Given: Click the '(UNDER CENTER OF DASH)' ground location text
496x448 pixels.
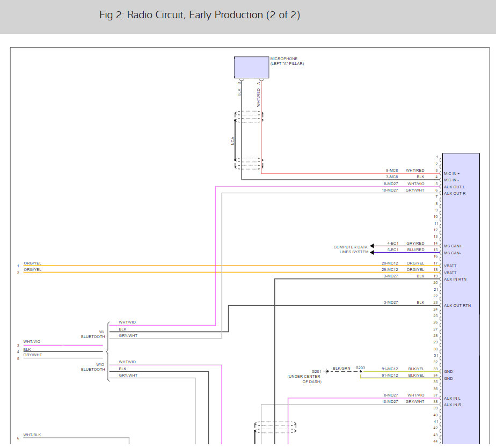Looking at the screenshot, I should point(304,379).
